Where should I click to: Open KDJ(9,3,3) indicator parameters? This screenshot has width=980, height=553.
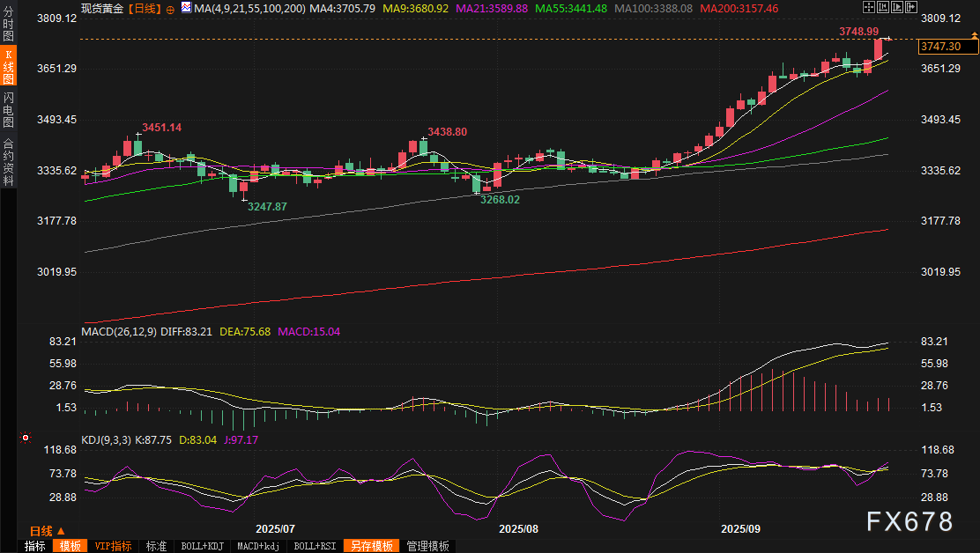[x=107, y=439]
